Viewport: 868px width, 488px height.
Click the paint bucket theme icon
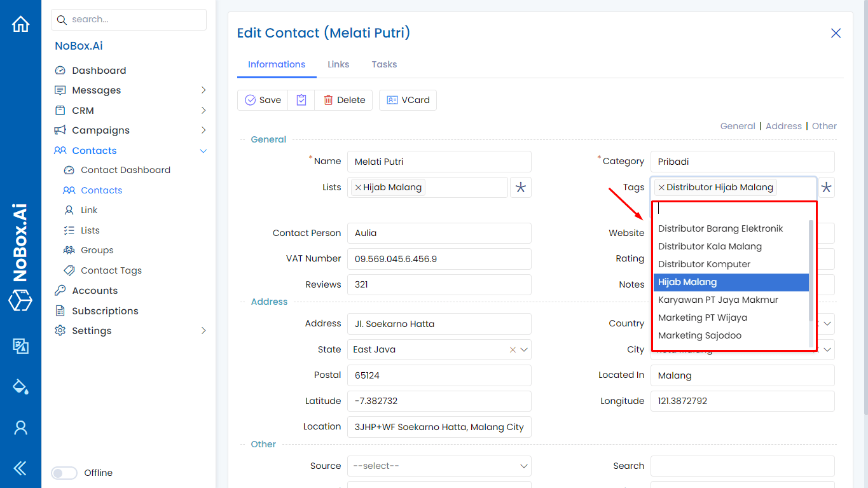coord(21,386)
